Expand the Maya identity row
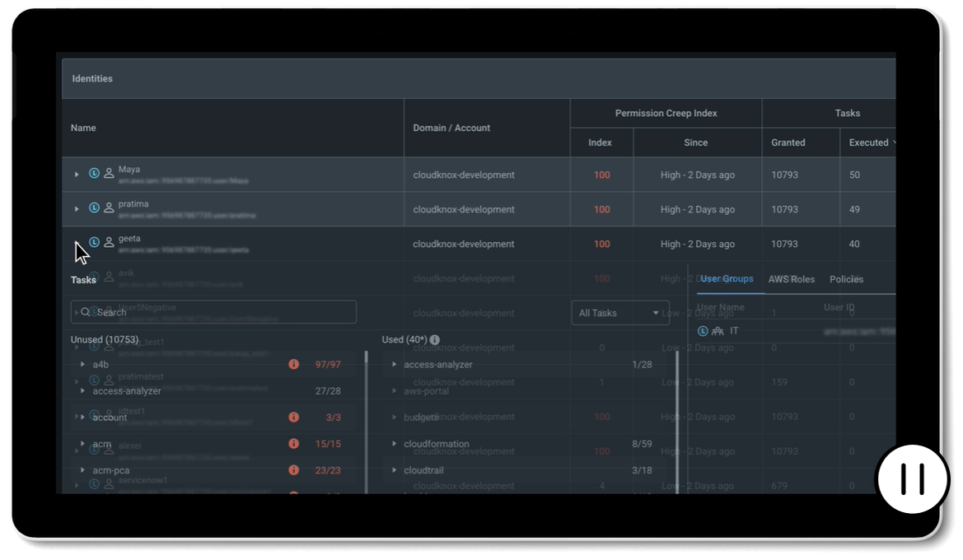 [x=77, y=175]
